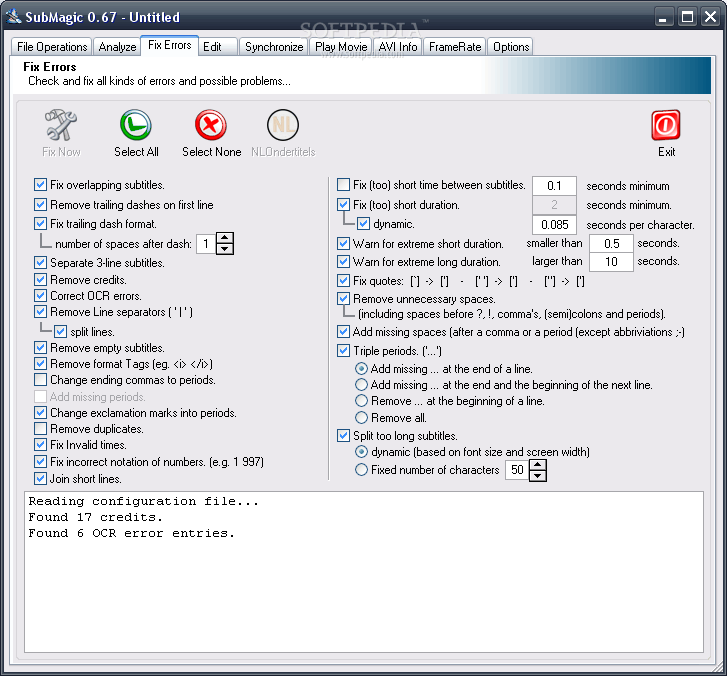Select Remove ... at the beginning of a line
Image resolution: width=727 pixels, height=676 pixels.
[x=361, y=401]
